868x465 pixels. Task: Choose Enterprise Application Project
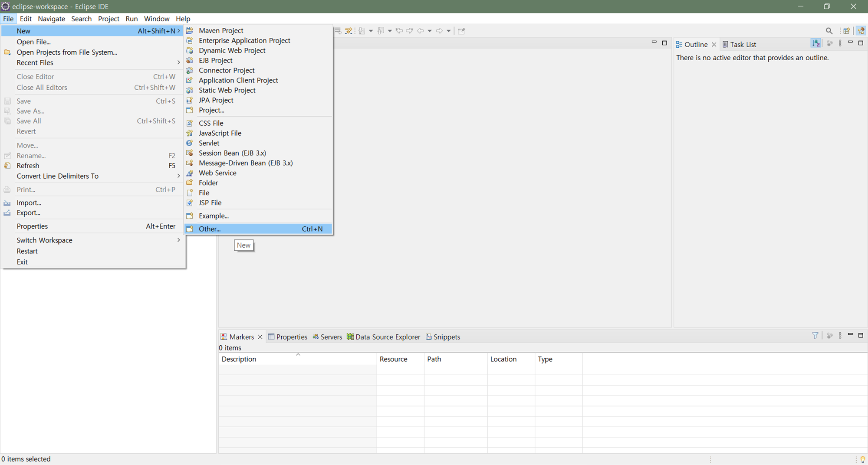click(x=258, y=40)
